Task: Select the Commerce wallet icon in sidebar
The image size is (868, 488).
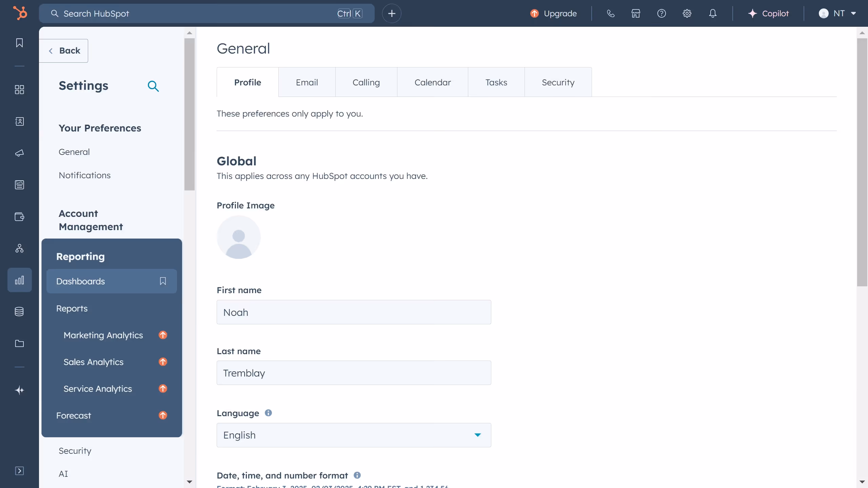Action: click(19, 217)
